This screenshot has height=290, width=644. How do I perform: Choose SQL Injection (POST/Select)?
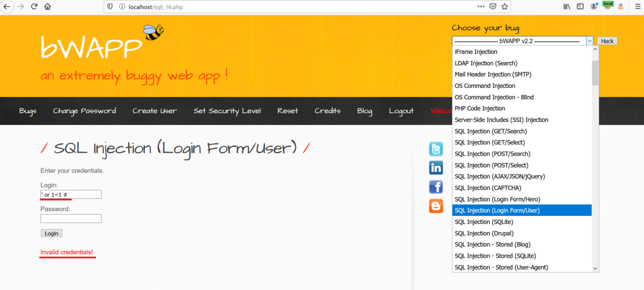(x=522, y=165)
